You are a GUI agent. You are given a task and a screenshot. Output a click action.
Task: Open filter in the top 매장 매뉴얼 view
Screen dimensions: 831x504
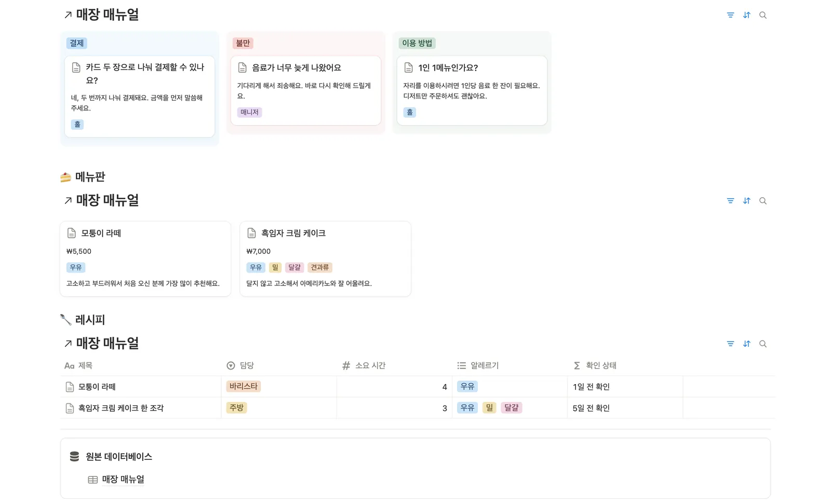(730, 15)
